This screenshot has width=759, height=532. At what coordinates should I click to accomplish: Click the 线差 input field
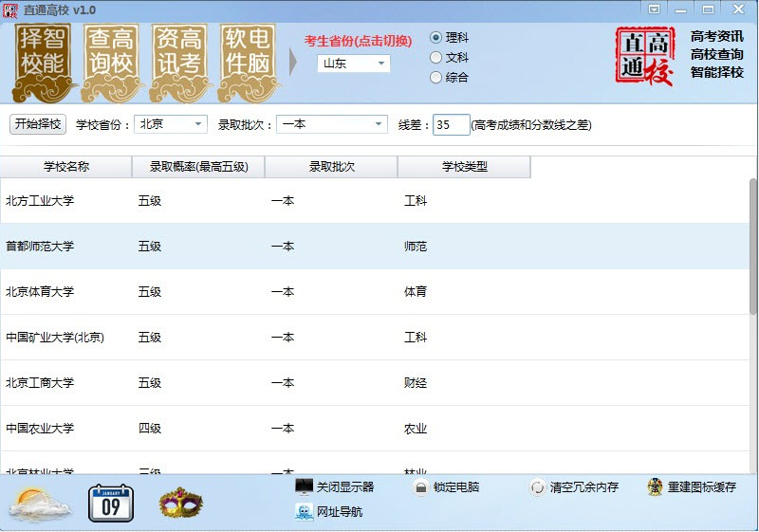[452, 125]
